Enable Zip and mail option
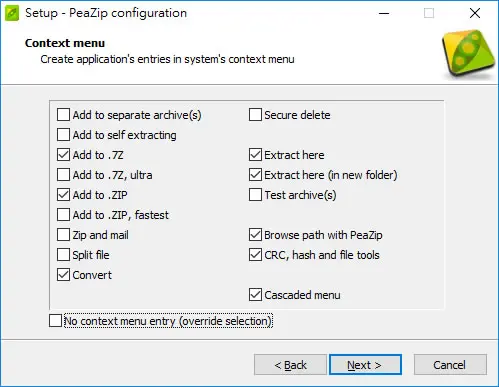Screen dimensions: 499x387 point(63,235)
